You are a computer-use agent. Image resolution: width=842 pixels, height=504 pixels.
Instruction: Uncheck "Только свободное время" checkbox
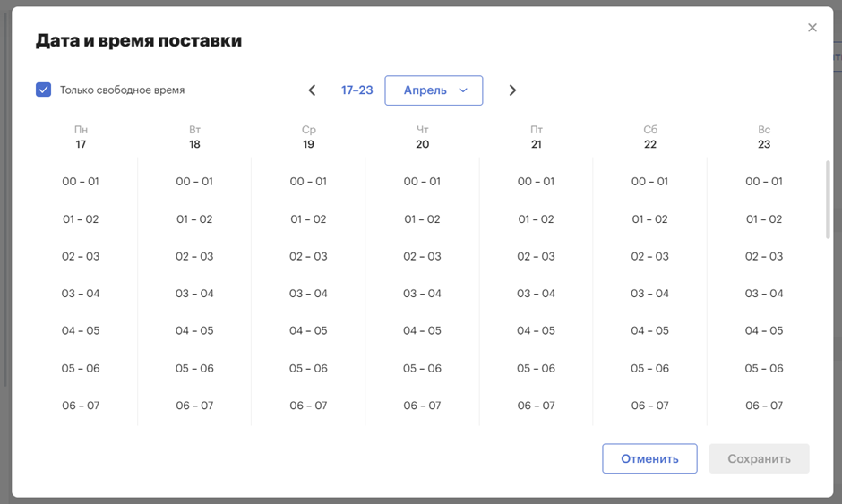(x=44, y=90)
